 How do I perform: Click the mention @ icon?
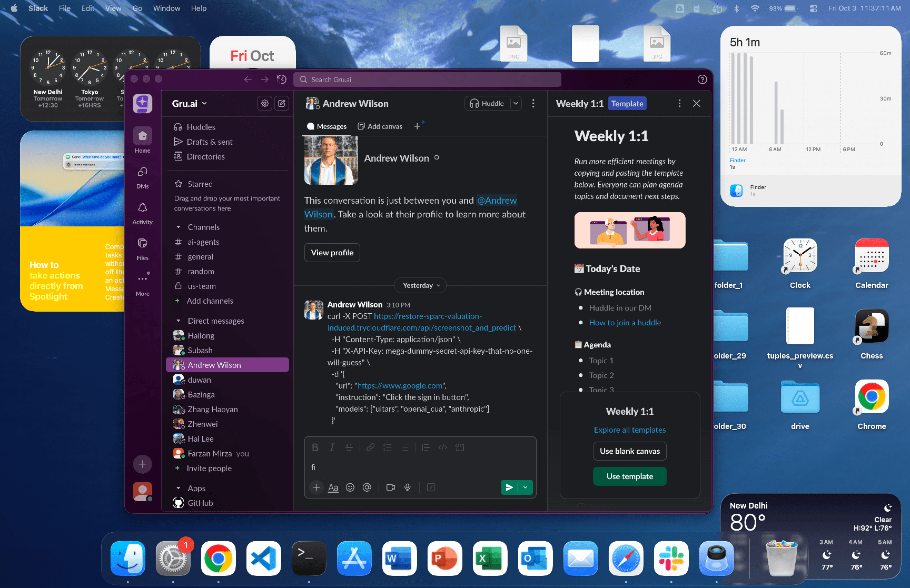coord(367,487)
